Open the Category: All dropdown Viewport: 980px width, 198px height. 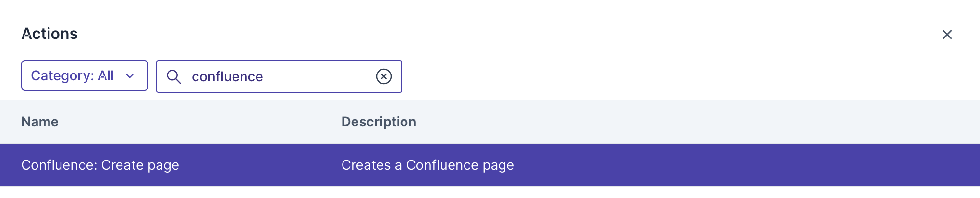[85, 75]
